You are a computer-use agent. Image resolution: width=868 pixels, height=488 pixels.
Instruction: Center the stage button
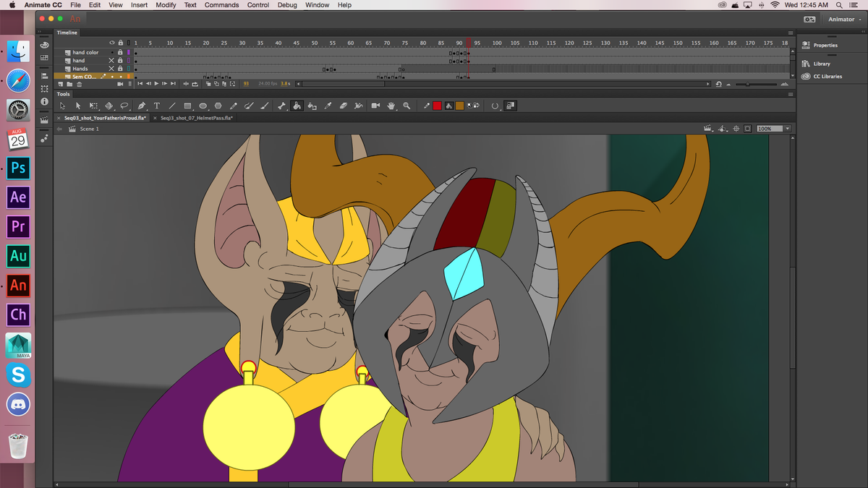pos(736,129)
